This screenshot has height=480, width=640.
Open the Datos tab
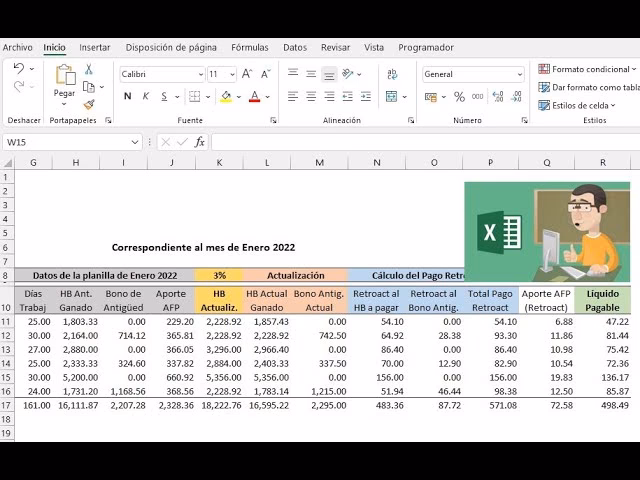coord(295,47)
